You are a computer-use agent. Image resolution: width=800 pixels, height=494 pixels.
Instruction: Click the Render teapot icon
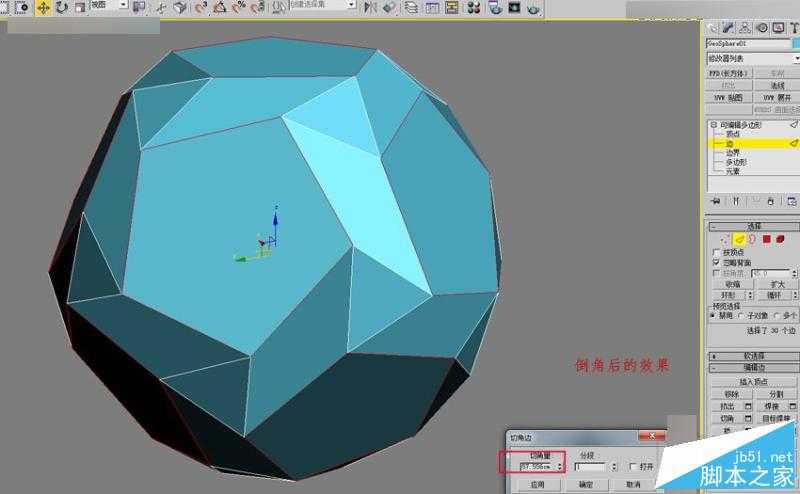533,7
